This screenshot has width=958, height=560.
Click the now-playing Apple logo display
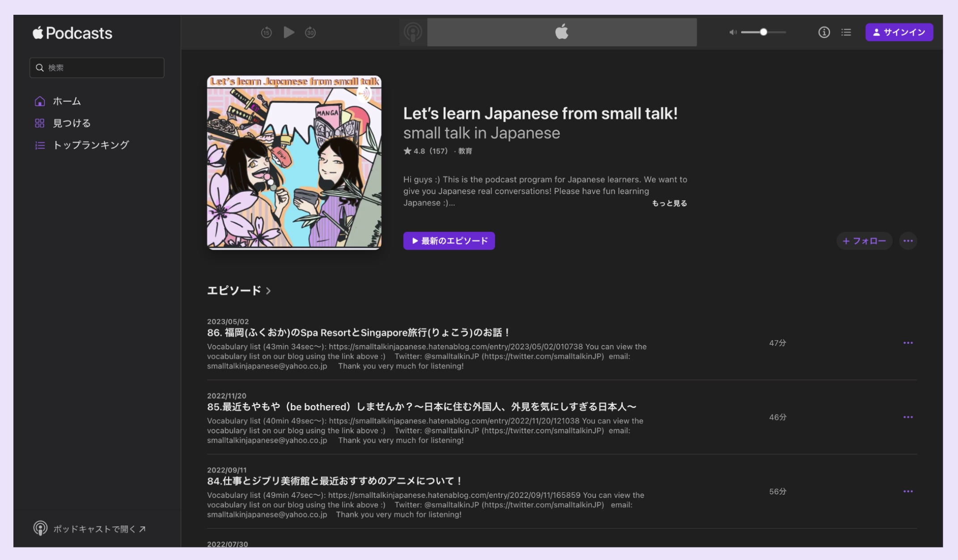(x=562, y=32)
